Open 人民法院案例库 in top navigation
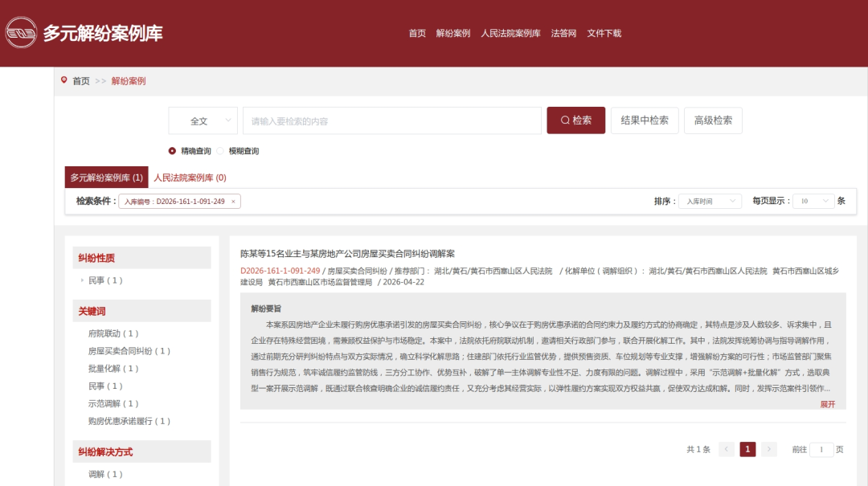This screenshot has height=486, width=868. [510, 33]
